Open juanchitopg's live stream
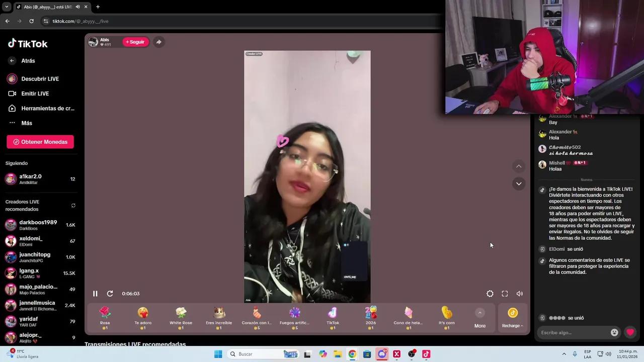This screenshot has width=644, height=362. [40, 257]
